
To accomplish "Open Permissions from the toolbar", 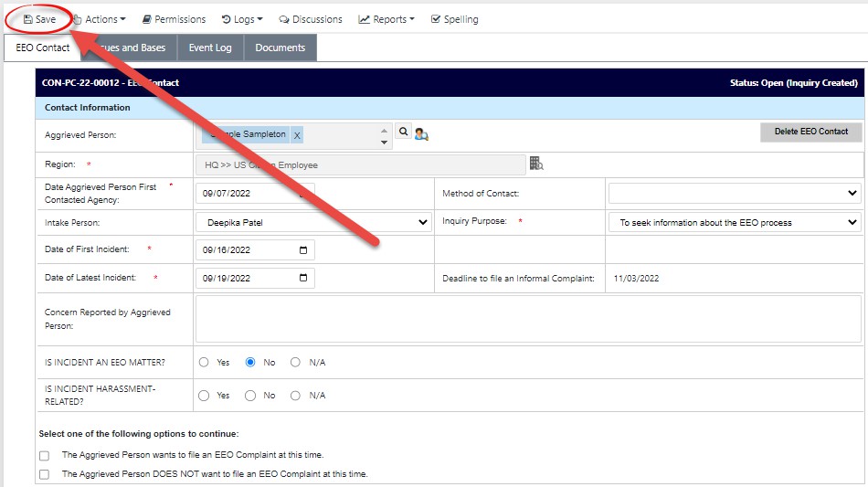I will coord(174,19).
